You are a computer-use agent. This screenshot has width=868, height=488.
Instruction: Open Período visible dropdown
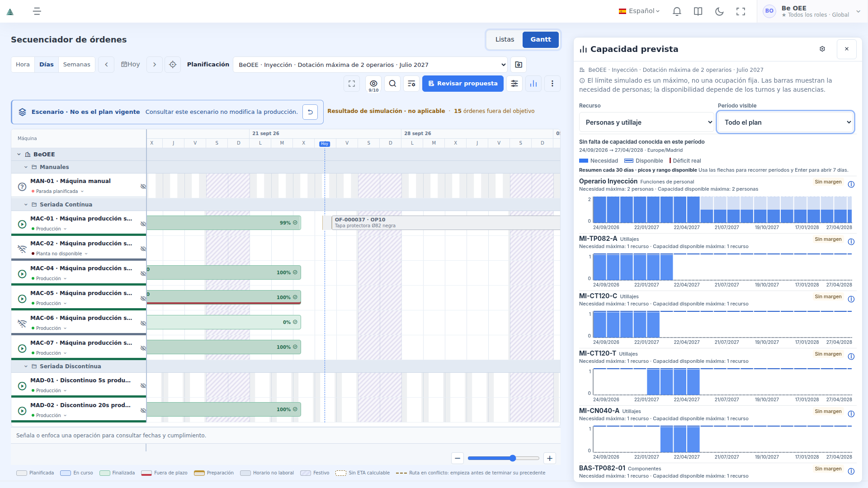tap(785, 122)
